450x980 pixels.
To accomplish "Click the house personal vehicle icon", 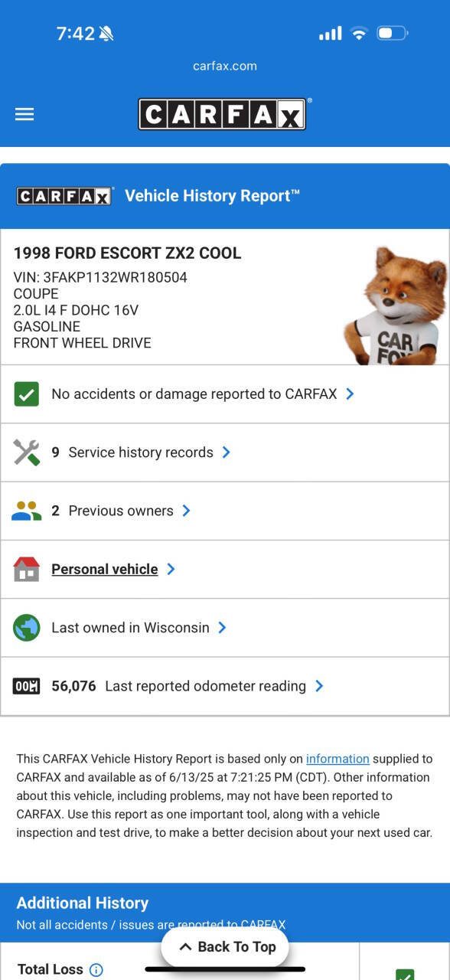I will coord(27,569).
